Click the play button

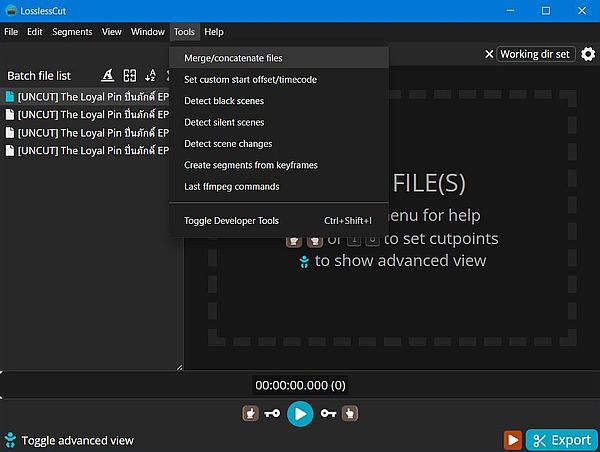click(300, 414)
